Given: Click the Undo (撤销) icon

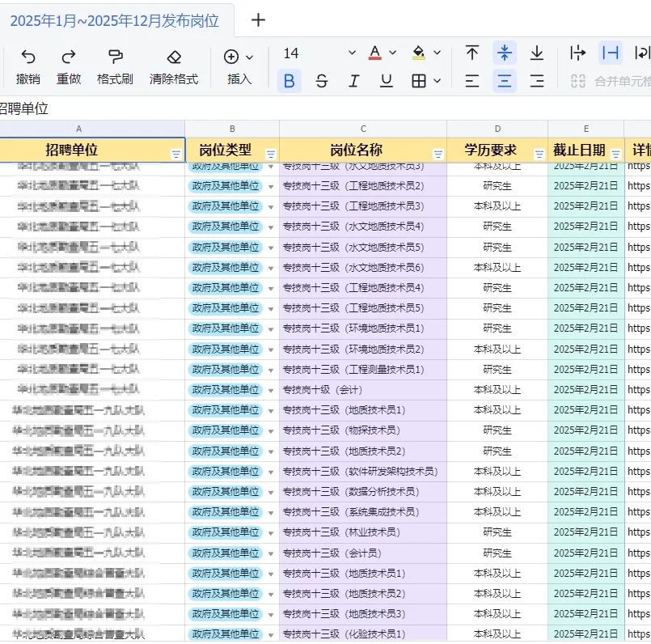Looking at the screenshot, I should coord(28,57).
